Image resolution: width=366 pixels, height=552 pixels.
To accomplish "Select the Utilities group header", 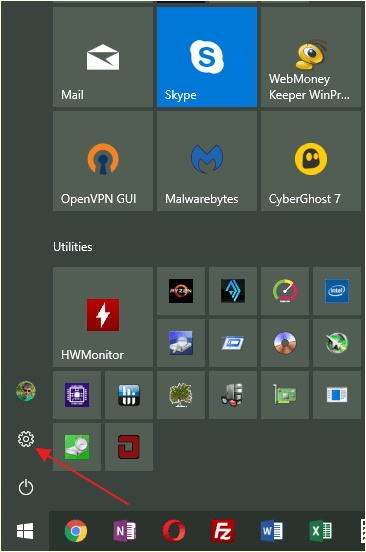I will (x=73, y=247).
